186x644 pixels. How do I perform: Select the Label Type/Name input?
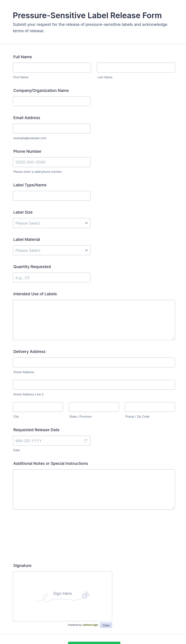pyautogui.click(x=51, y=196)
